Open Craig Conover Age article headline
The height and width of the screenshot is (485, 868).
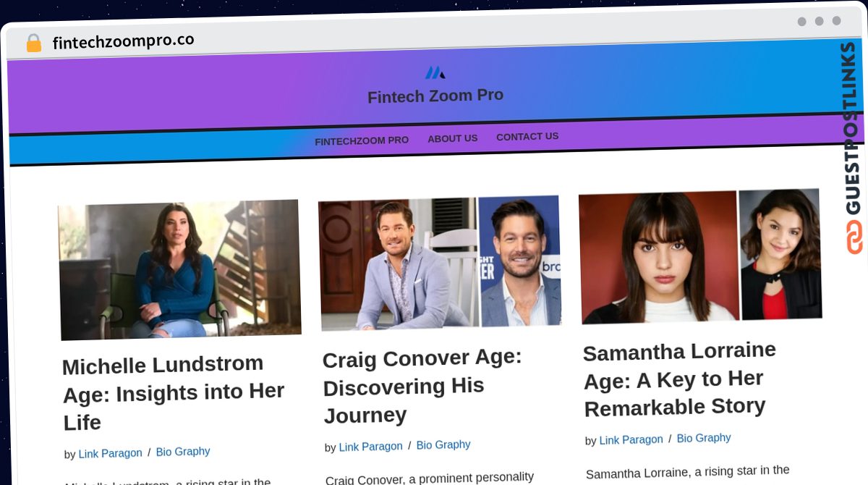coord(422,387)
